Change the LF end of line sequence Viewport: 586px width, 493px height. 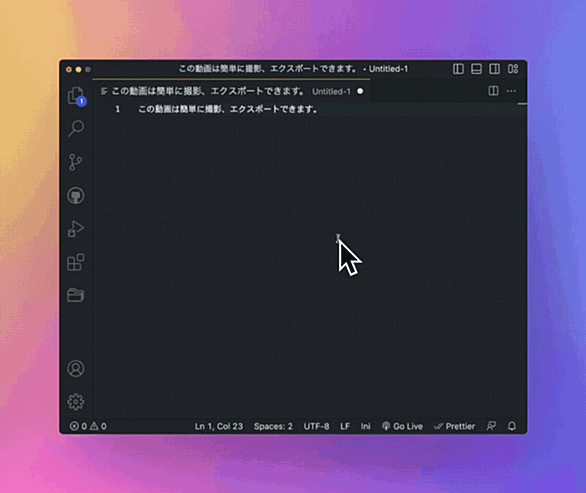point(345,426)
